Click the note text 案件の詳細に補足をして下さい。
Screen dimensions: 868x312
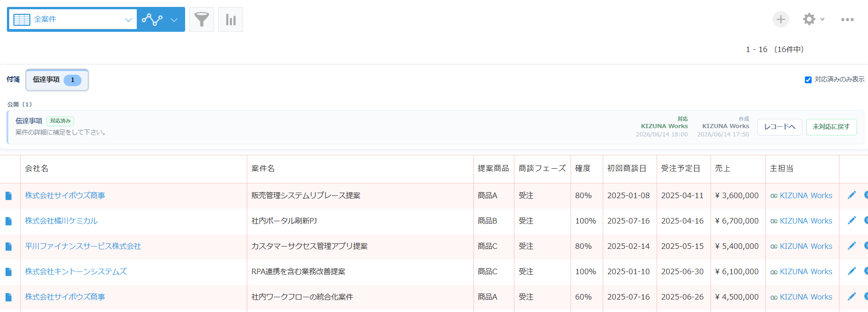click(62, 132)
